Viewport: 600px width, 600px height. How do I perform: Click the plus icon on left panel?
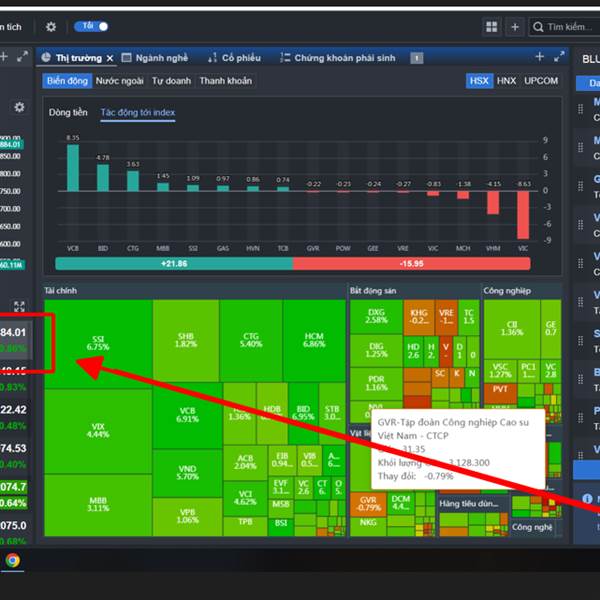(x=4, y=57)
